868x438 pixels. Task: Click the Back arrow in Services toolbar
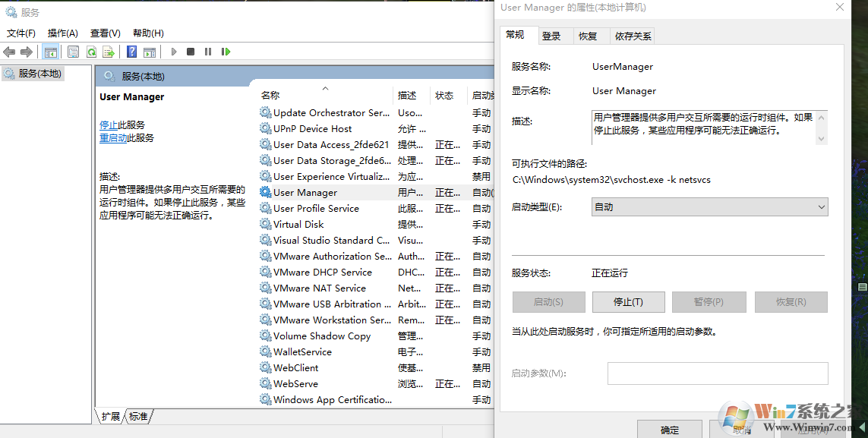tap(9, 52)
